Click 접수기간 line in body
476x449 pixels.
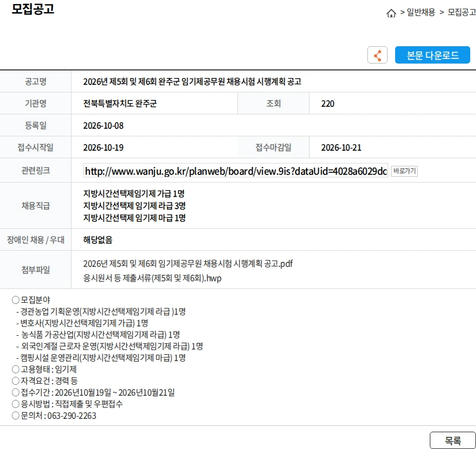pyautogui.click(x=93, y=392)
